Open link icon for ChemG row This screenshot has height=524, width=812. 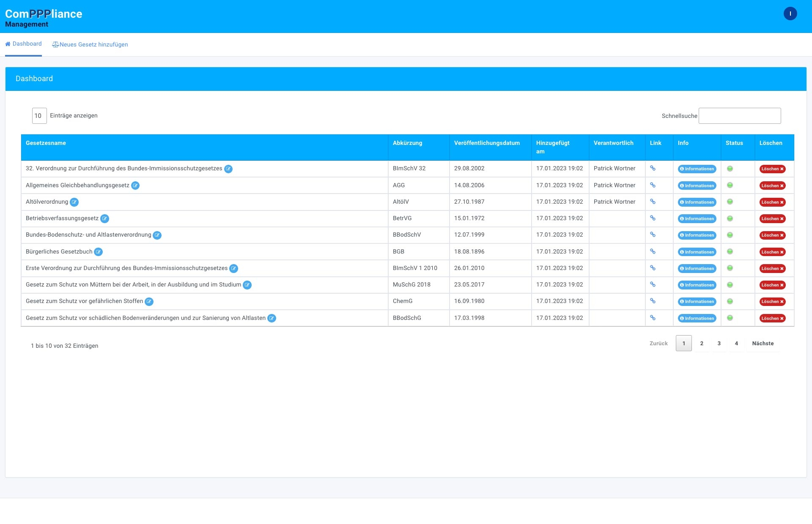653,301
